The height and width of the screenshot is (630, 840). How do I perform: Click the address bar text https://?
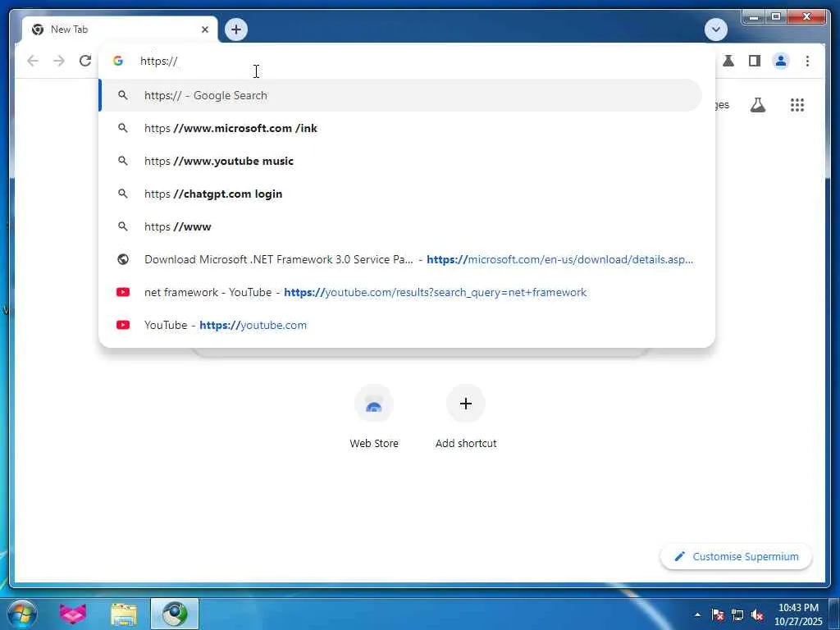point(158,61)
